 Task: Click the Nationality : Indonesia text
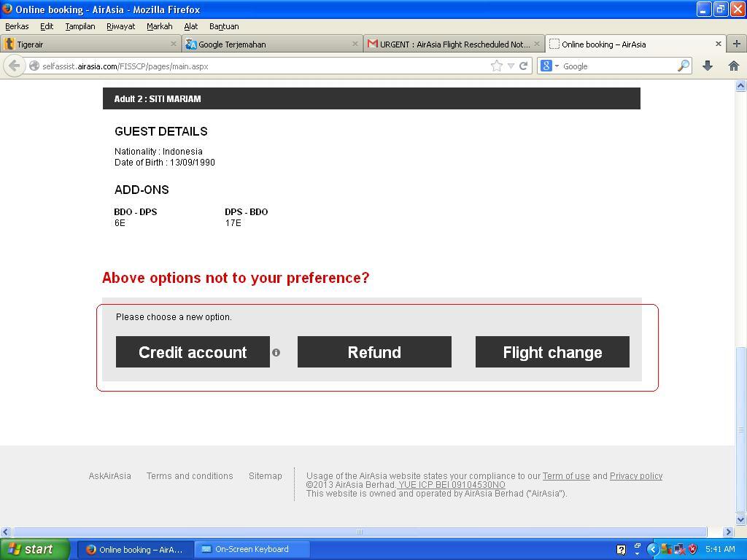click(x=158, y=152)
